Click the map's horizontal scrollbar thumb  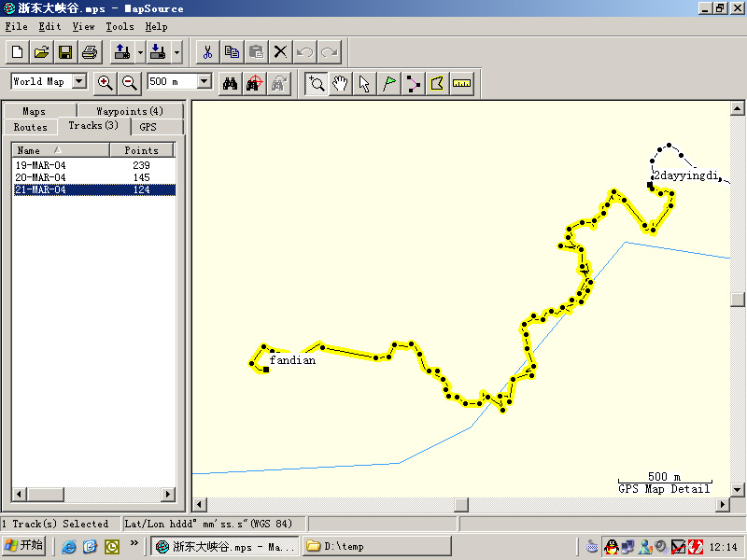[x=461, y=505]
